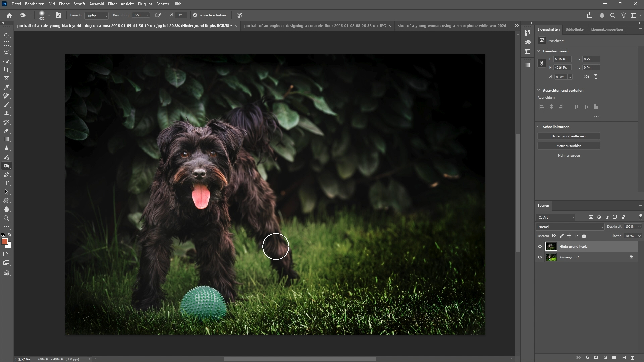Select the Crop tool
Screen dimensions: 644x362
pyautogui.click(x=6, y=70)
